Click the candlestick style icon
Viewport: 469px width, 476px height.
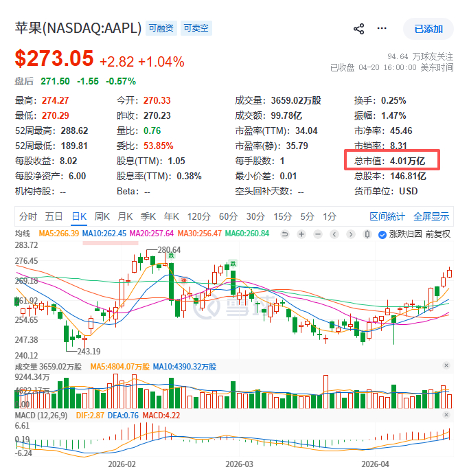(367, 234)
